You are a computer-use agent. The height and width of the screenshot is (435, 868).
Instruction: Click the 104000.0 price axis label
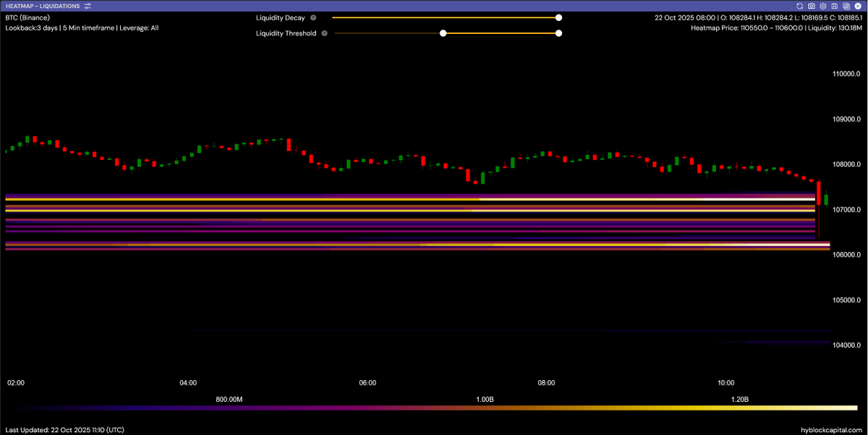(x=847, y=345)
